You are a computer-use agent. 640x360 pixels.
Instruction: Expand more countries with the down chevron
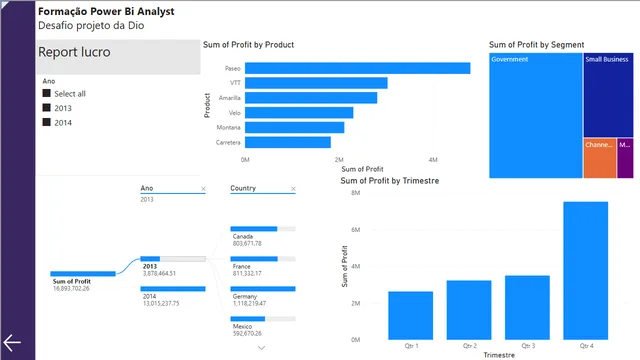point(262,348)
